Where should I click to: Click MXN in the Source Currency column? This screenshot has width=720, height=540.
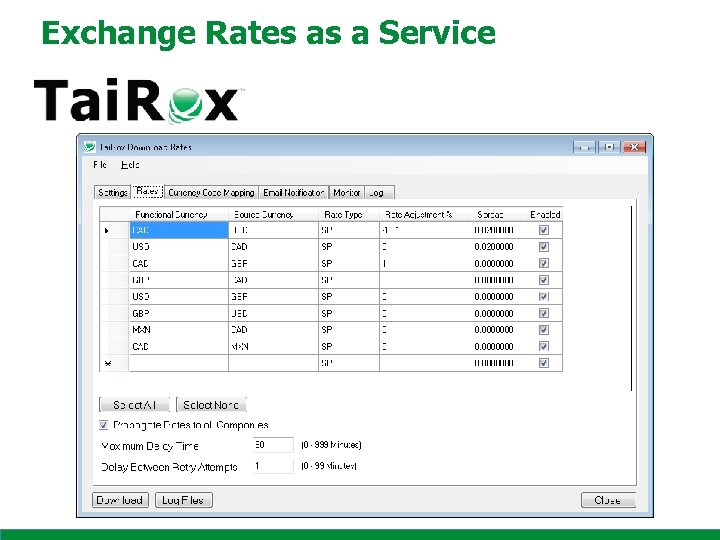pos(240,346)
